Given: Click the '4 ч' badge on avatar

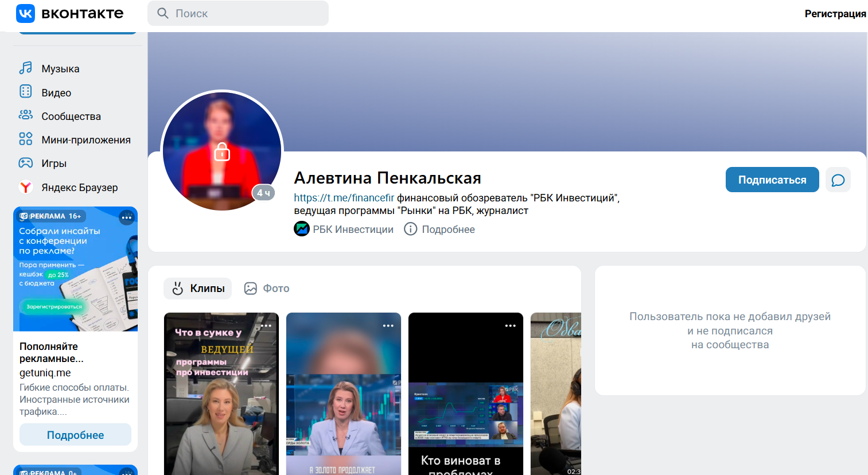Looking at the screenshot, I should tap(264, 193).
